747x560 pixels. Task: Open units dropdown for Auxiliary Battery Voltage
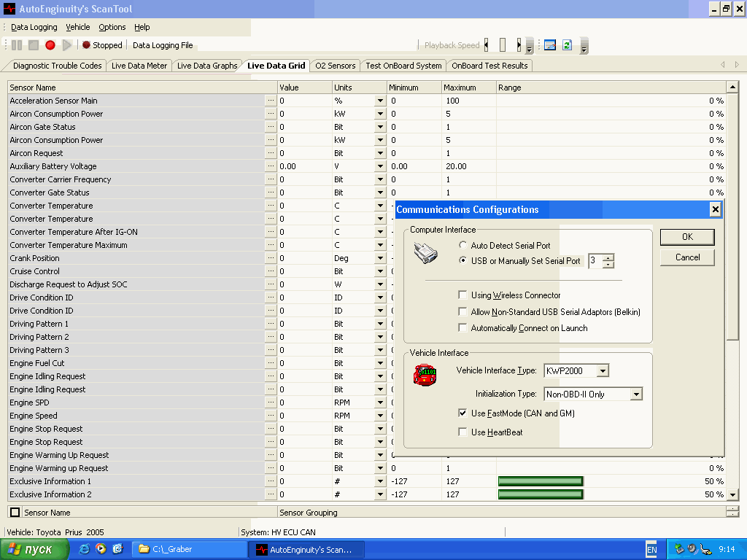tap(380, 166)
